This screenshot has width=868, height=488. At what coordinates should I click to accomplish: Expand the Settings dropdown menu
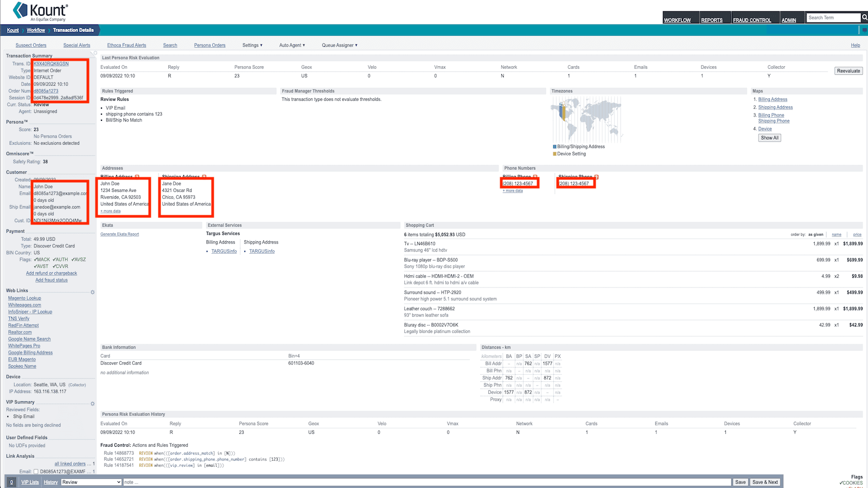pos(252,45)
